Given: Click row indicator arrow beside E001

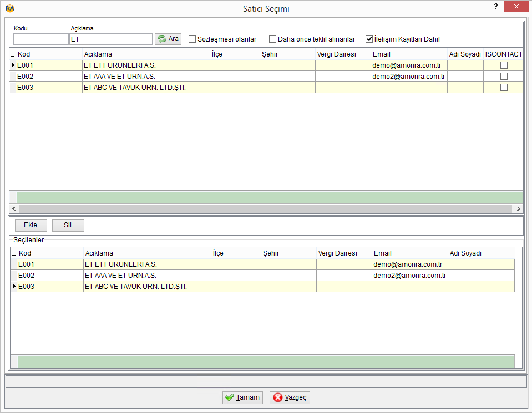Looking at the screenshot, I should pyautogui.click(x=13, y=65).
